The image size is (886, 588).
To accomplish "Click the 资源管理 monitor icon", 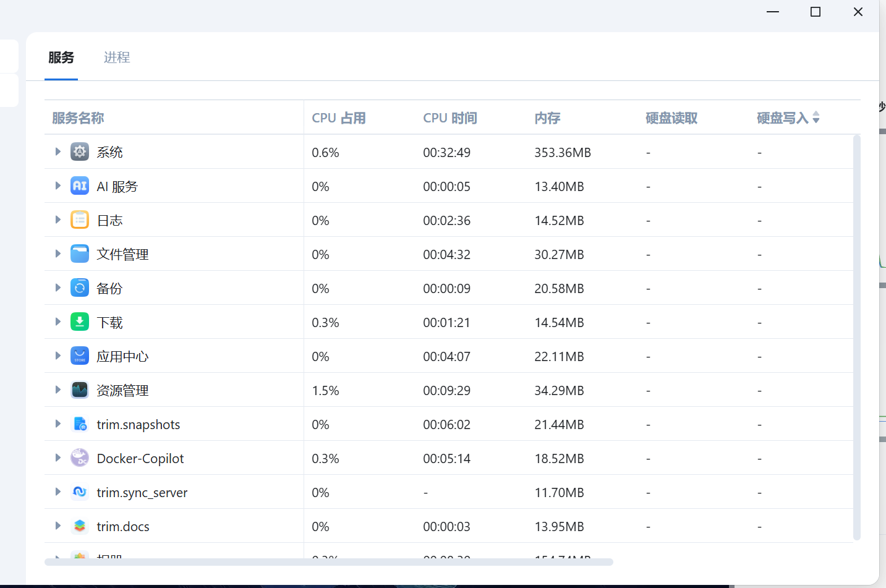I will point(80,390).
